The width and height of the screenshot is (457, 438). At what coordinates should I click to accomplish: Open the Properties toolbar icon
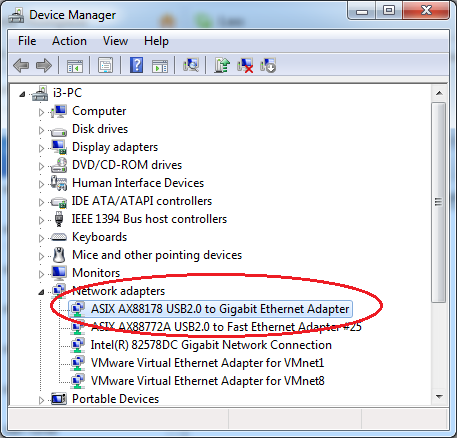[105, 65]
